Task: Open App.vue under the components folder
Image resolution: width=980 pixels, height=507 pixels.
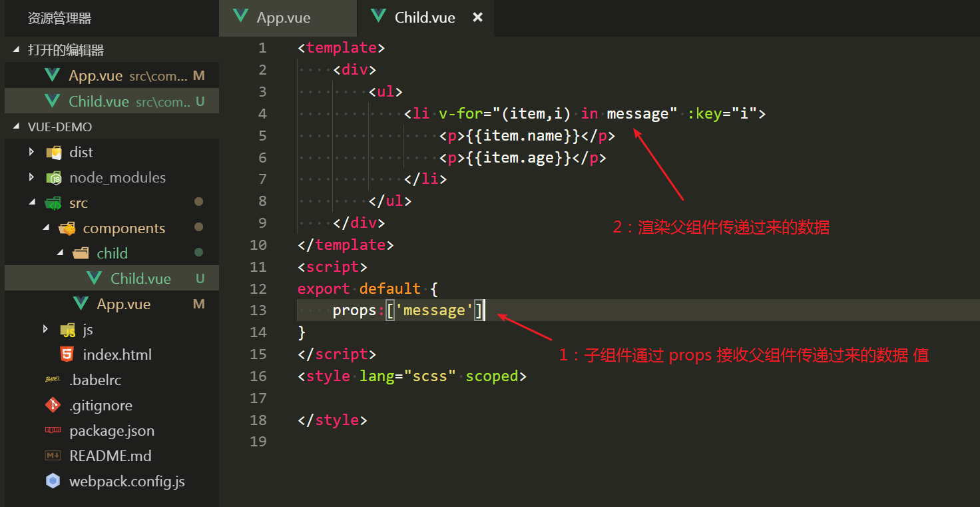Action: [x=112, y=304]
